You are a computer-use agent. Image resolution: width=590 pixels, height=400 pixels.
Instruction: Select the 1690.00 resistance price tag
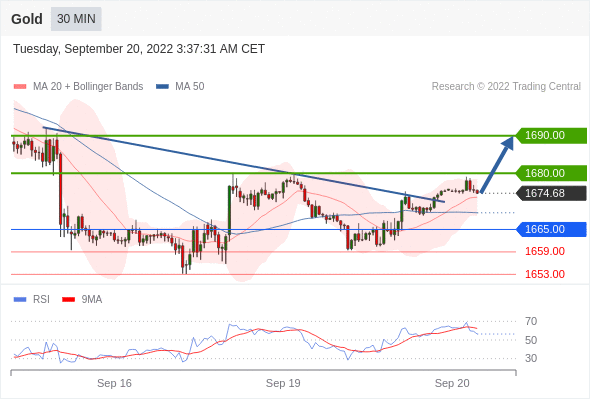[x=551, y=135]
